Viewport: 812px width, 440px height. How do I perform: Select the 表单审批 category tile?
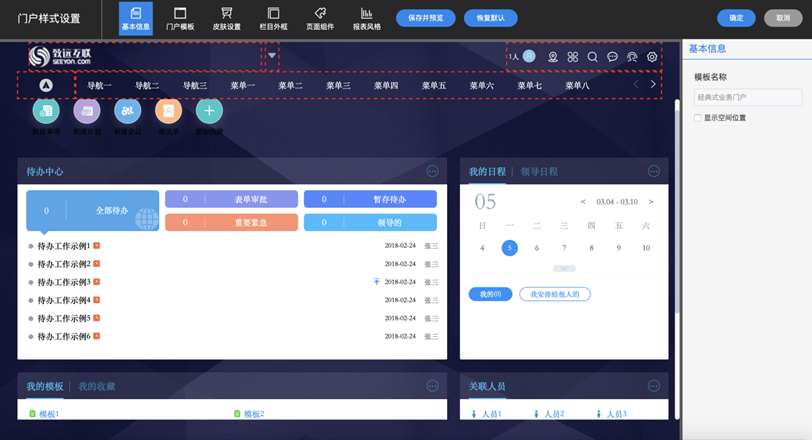pyautogui.click(x=231, y=199)
